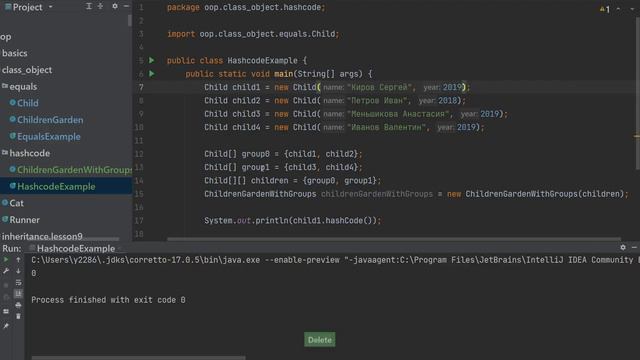Click the Run console horizontal scrollbar
640x360 pixels.
[x=139, y=358]
